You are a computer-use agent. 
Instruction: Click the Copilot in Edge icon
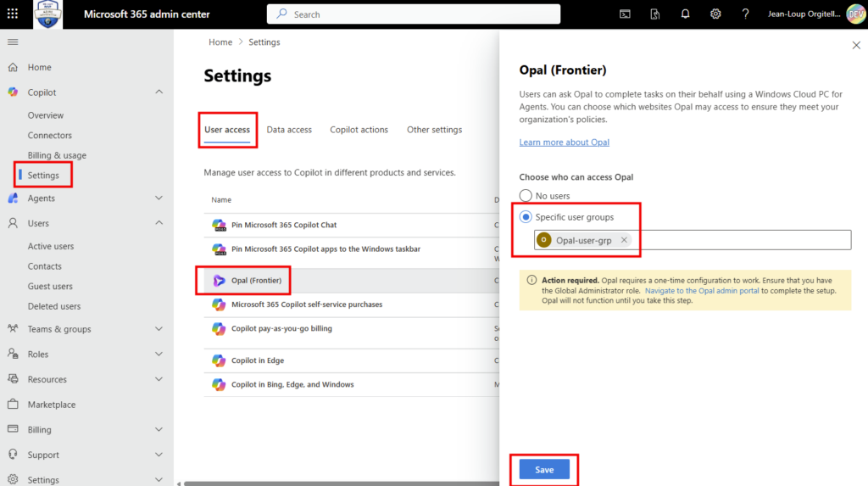point(220,360)
